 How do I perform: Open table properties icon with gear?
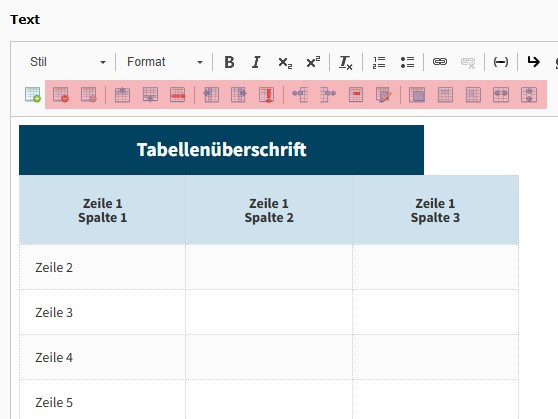pos(89,95)
